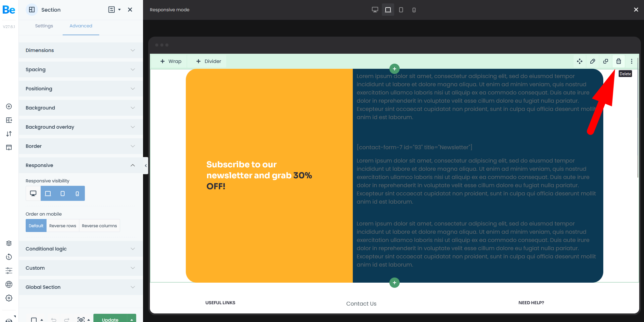Click the section edit pencil icon

593,61
